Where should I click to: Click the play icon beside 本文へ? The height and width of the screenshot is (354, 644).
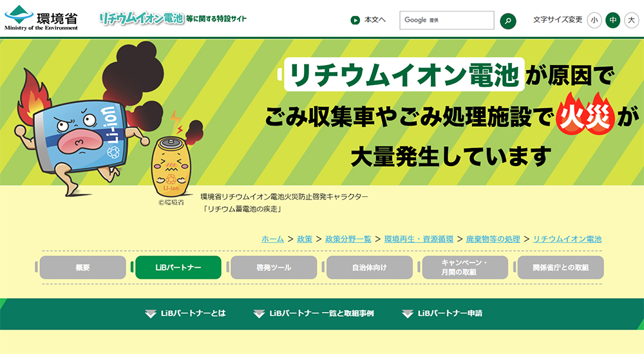[x=355, y=20]
